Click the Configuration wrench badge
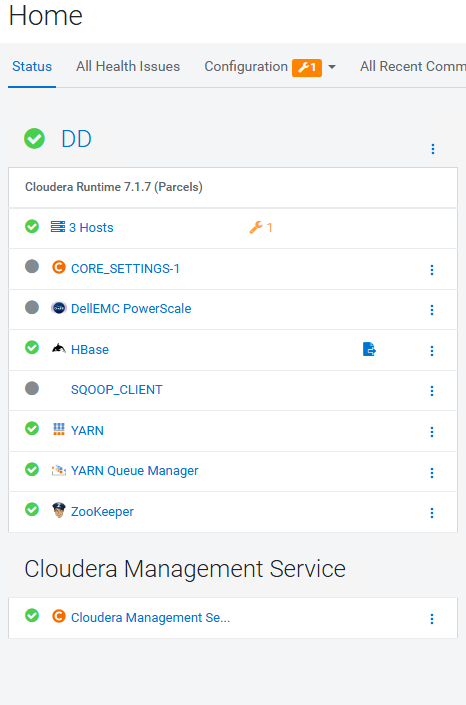The width and height of the screenshot is (466, 705). click(307, 67)
